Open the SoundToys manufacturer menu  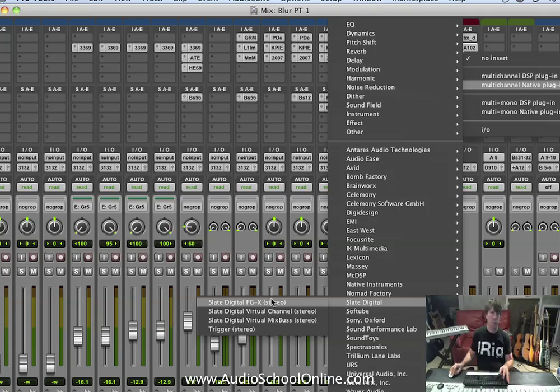(377, 338)
